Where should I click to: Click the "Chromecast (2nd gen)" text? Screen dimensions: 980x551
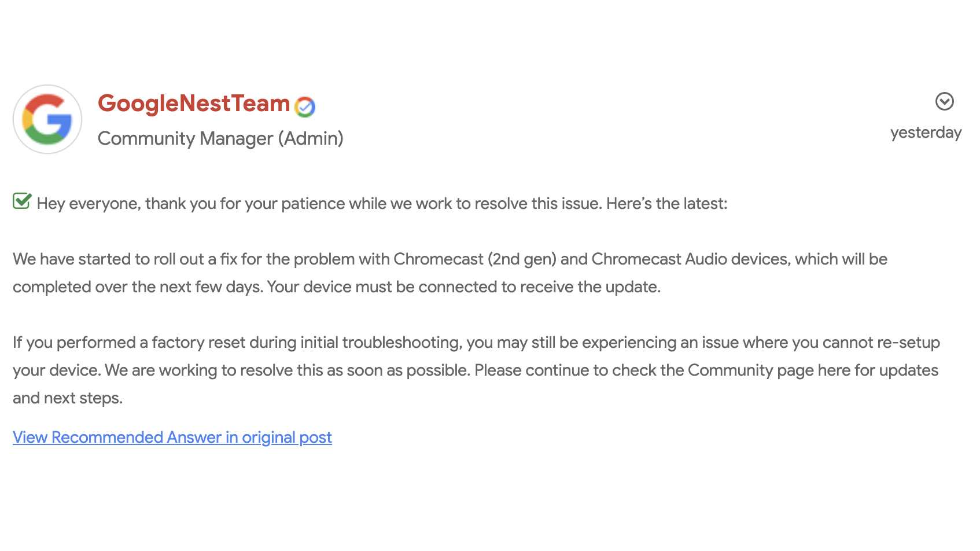click(x=474, y=259)
